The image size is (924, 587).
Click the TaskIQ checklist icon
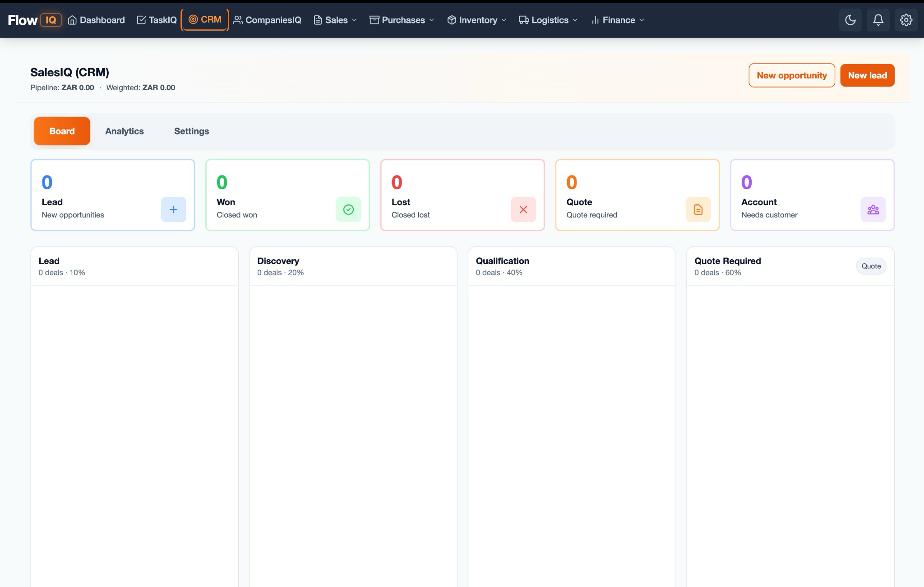pyautogui.click(x=140, y=20)
